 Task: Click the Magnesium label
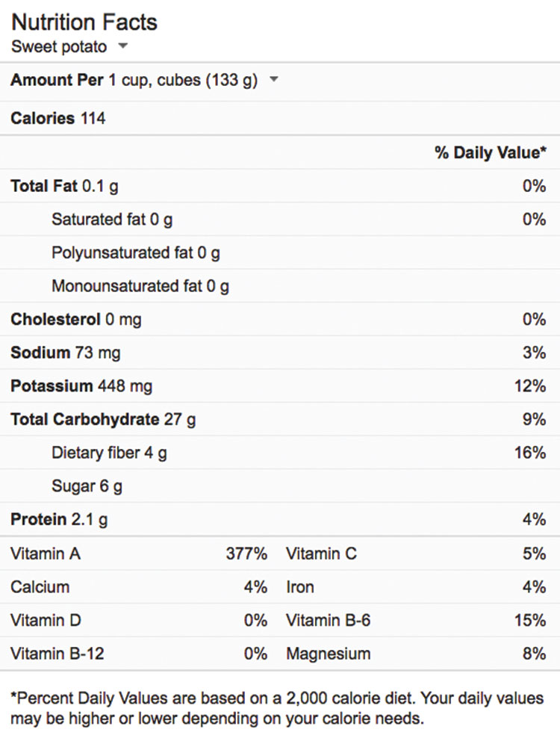pyautogui.click(x=328, y=654)
